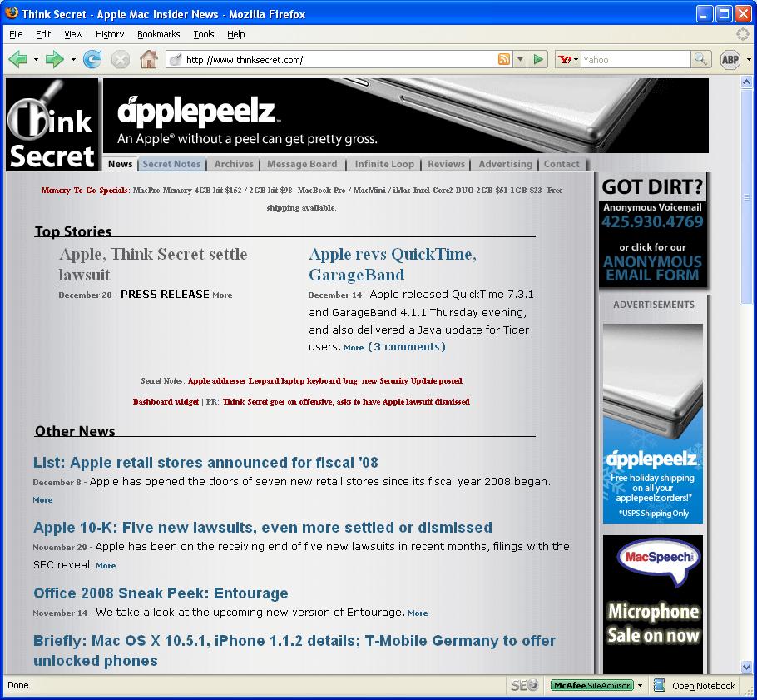The height and width of the screenshot is (700, 757).
Task: Open the Apple revs QuickTime, GarageBand story
Action: (393, 264)
